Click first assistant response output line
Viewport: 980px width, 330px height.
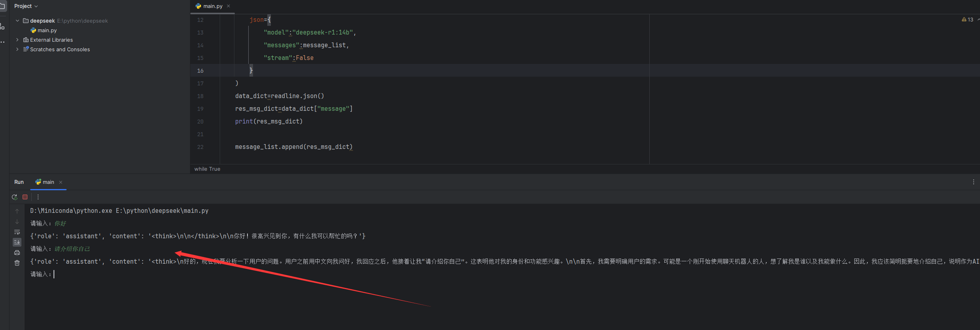[x=198, y=236]
